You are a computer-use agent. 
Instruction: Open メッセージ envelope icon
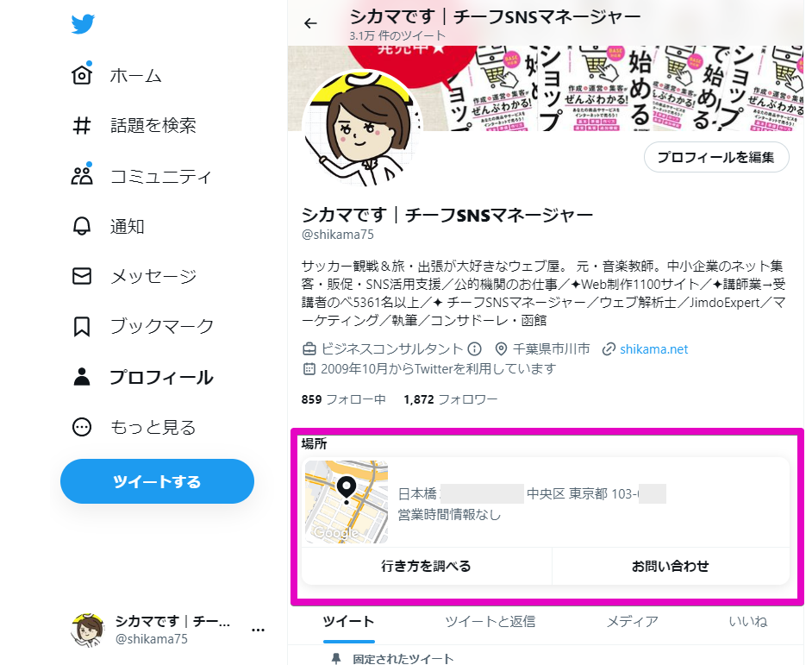tap(82, 276)
